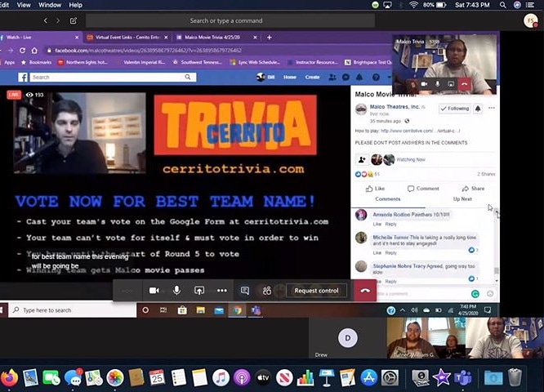
Task: Hang up the Teams call from main toolbar
Action: (365, 291)
